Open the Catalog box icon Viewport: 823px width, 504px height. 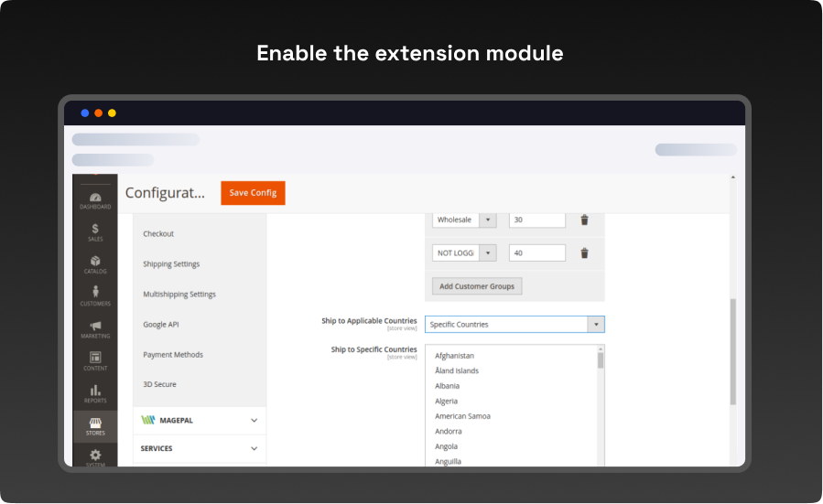point(95,263)
